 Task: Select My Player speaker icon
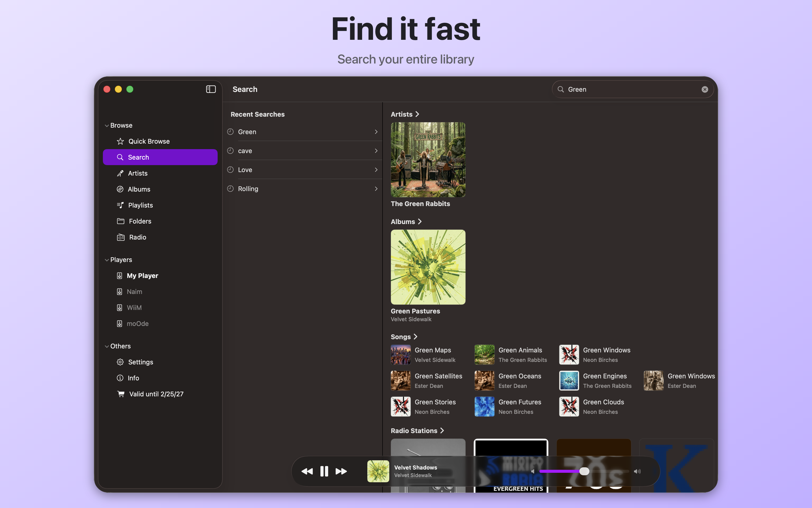[x=120, y=276]
